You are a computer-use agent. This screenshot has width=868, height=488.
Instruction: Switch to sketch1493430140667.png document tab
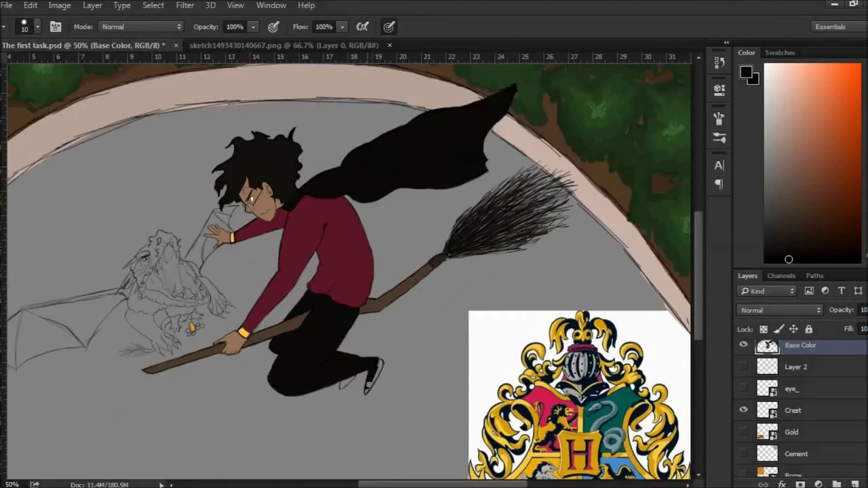click(284, 45)
